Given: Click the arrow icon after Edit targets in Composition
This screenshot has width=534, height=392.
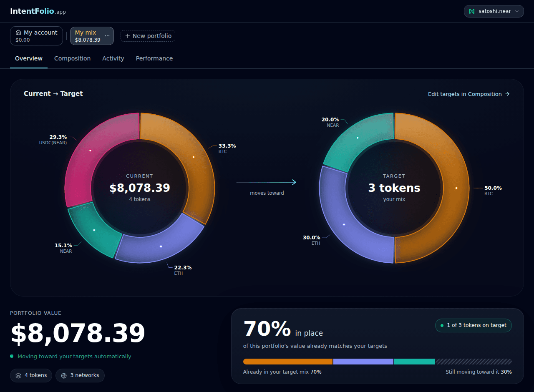Looking at the screenshot, I should click(507, 94).
